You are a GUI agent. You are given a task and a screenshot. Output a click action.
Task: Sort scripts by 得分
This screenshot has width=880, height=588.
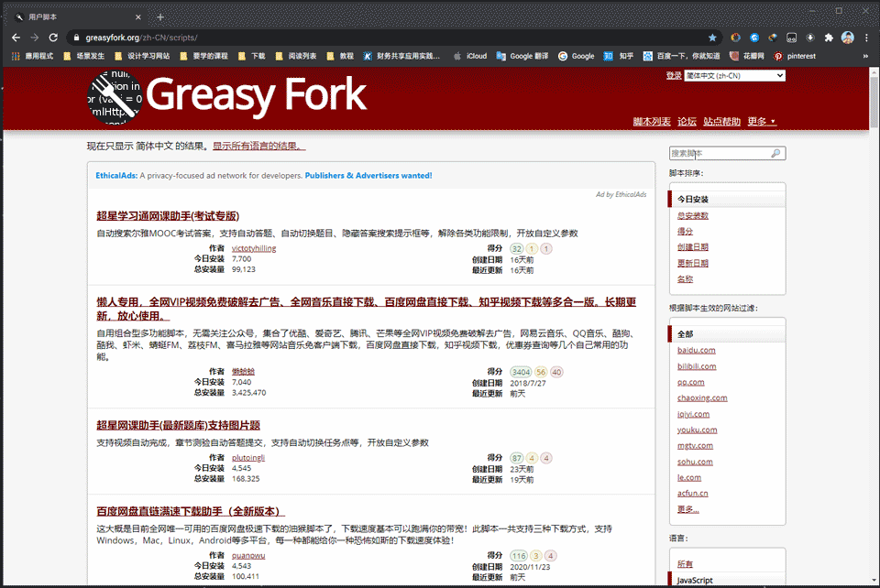tap(685, 232)
